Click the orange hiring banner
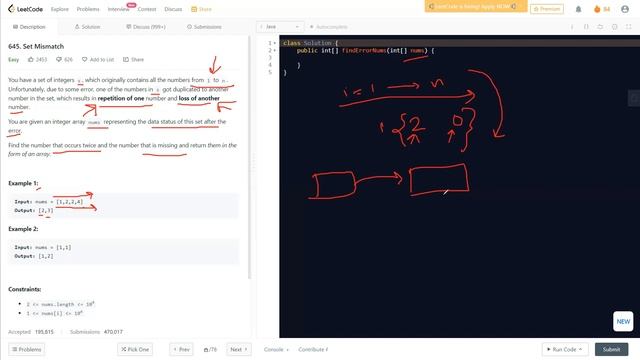The height and width of the screenshot is (360, 640). 476,7
